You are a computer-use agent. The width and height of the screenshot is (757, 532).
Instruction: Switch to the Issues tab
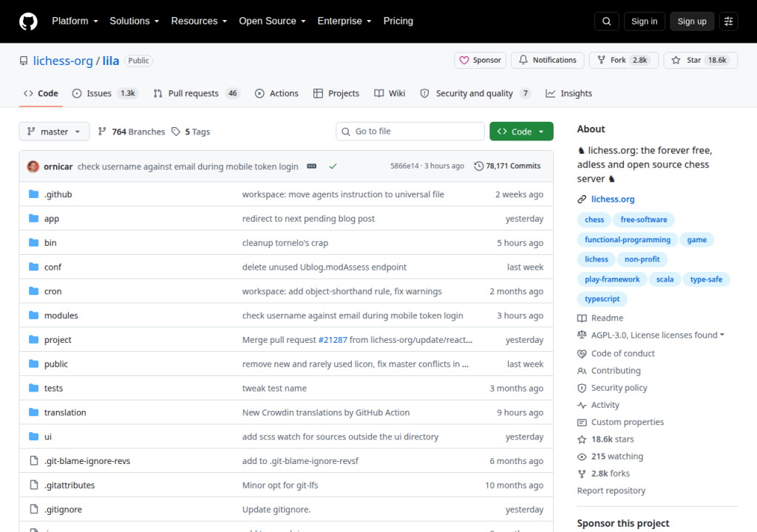[105, 93]
